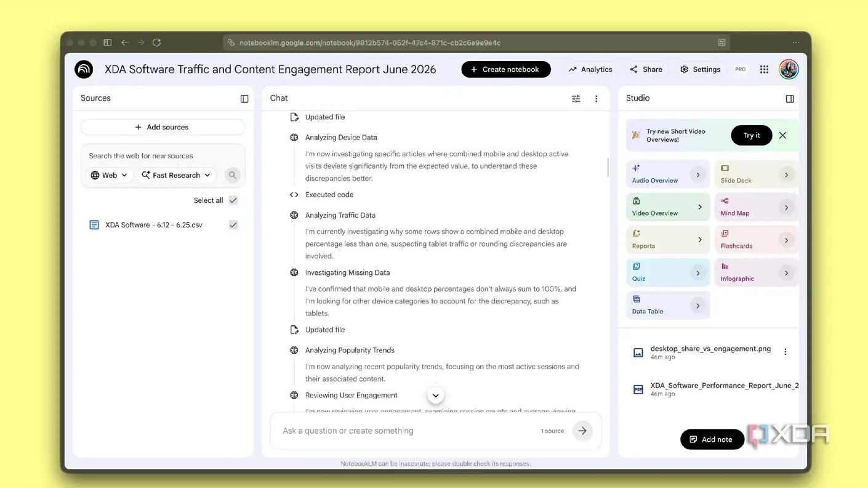The image size is (868, 488).
Task: Expand Reports options arrow
Action: pos(699,240)
